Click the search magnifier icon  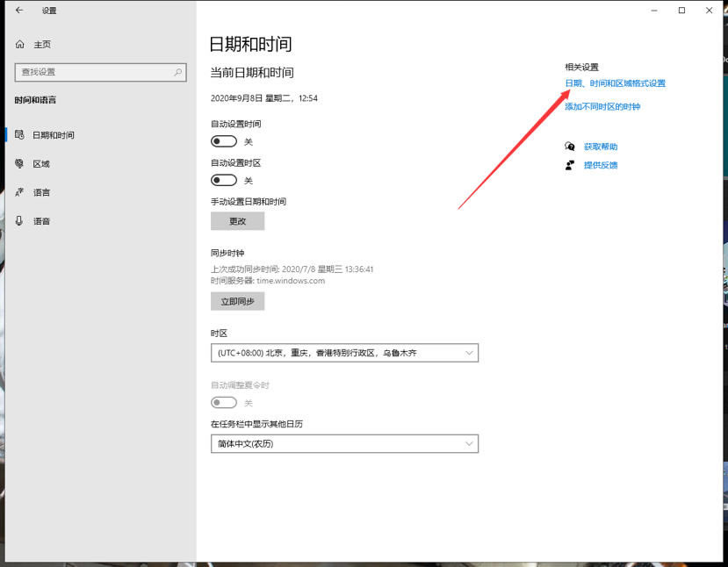[178, 72]
